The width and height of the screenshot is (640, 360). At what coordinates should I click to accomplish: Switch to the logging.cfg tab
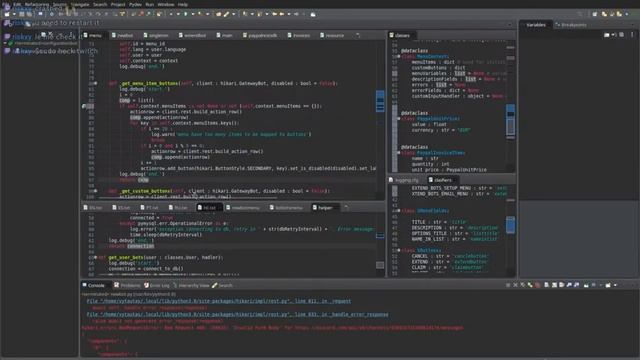tap(404, 180)
